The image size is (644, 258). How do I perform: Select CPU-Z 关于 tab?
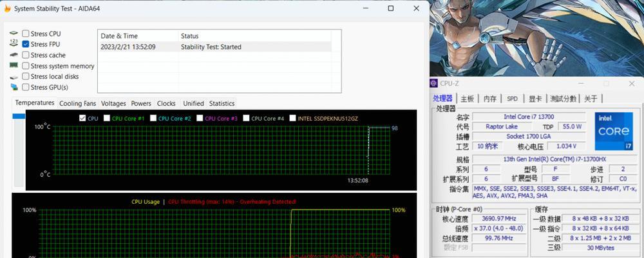591,99
